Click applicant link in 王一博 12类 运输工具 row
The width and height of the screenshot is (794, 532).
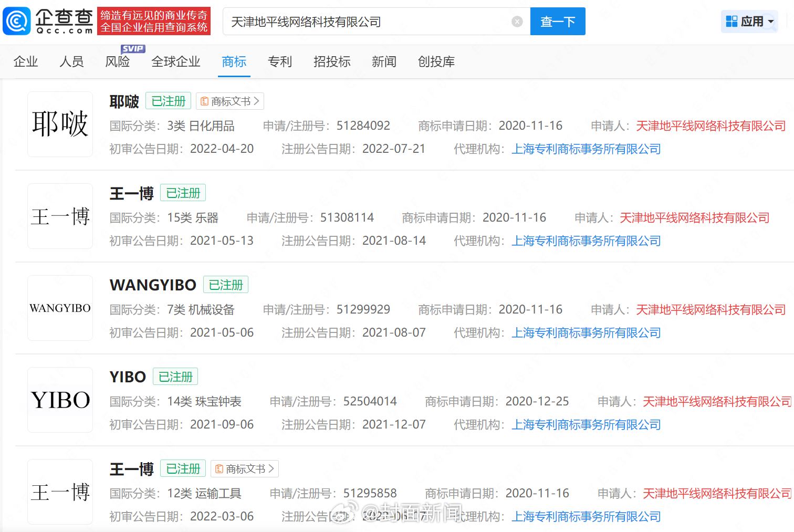coord(717,494)
